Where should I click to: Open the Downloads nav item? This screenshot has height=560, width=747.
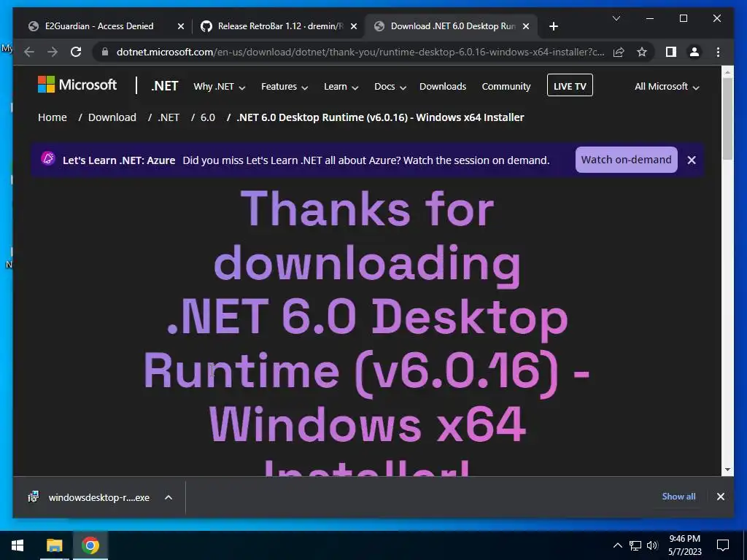[x=443, y=87]
